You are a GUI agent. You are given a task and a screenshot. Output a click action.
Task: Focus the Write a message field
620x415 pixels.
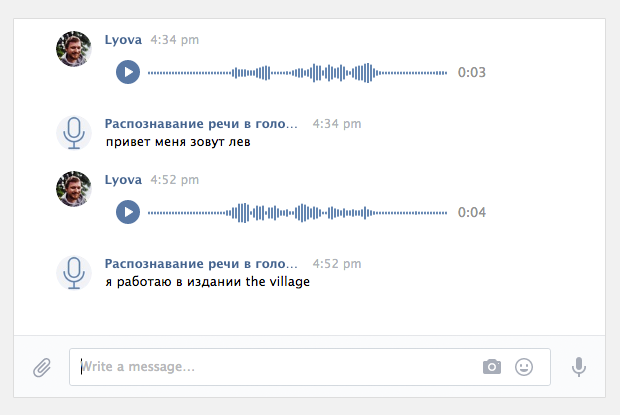pyautogui.click(x=310, y=367)
